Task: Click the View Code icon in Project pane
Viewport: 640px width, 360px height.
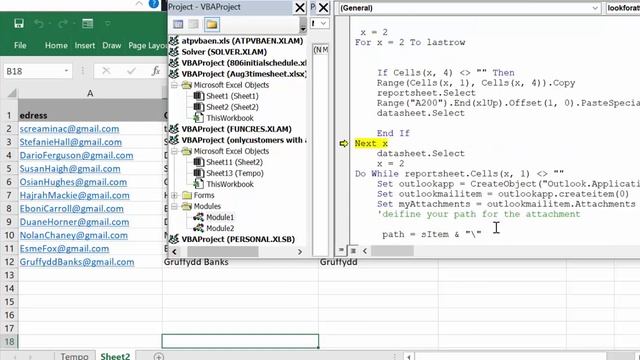Action: coord(178,24)
